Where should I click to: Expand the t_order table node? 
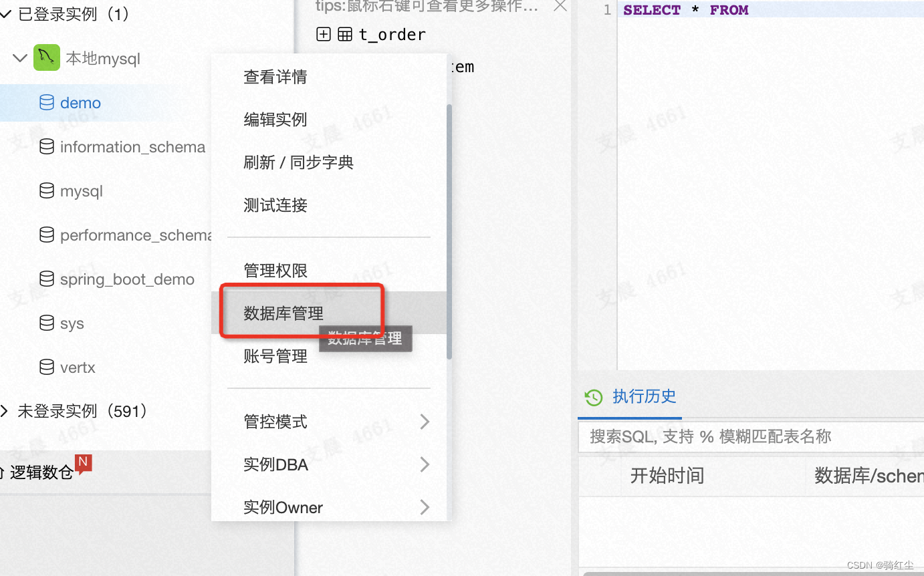(324, 34)
